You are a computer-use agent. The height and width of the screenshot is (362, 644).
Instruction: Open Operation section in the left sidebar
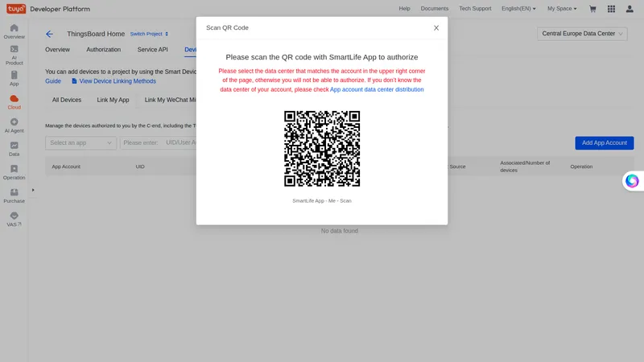click(x=14, y=172)
